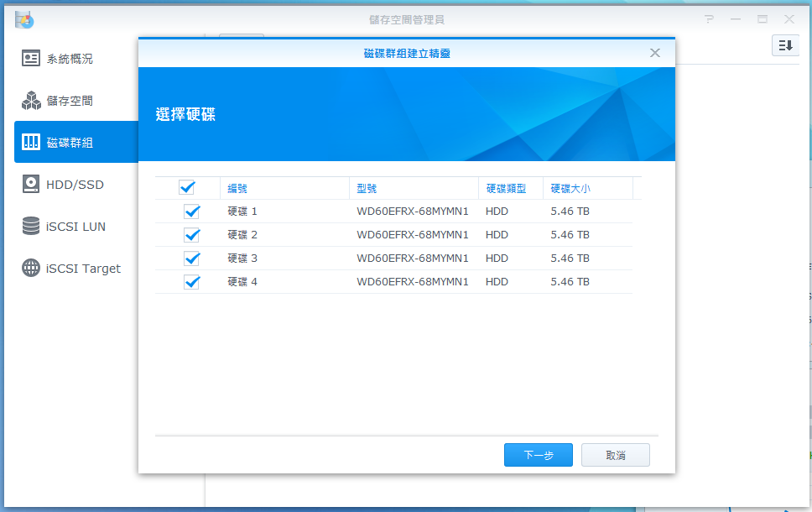Image resolution: width=812 pixels, height=512 pixels.
Task: Switch to 儲存空間 sidebar item
Action: 76,101
